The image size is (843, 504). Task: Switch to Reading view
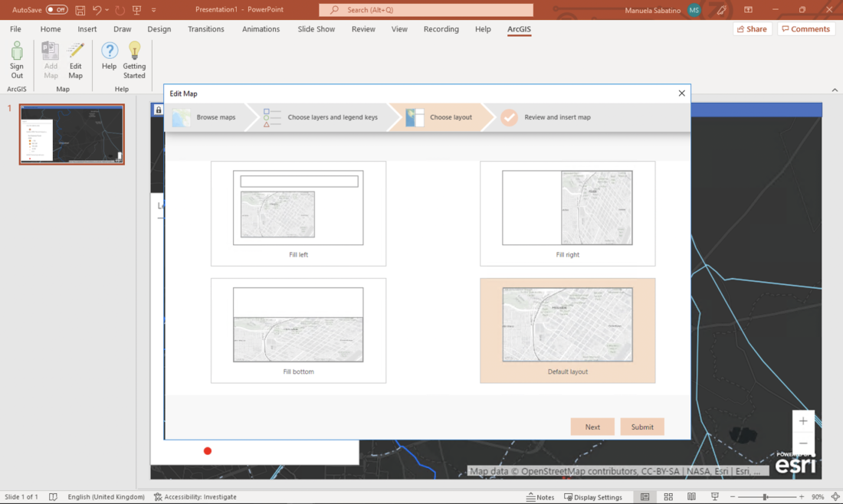click(x=691, y=497)
